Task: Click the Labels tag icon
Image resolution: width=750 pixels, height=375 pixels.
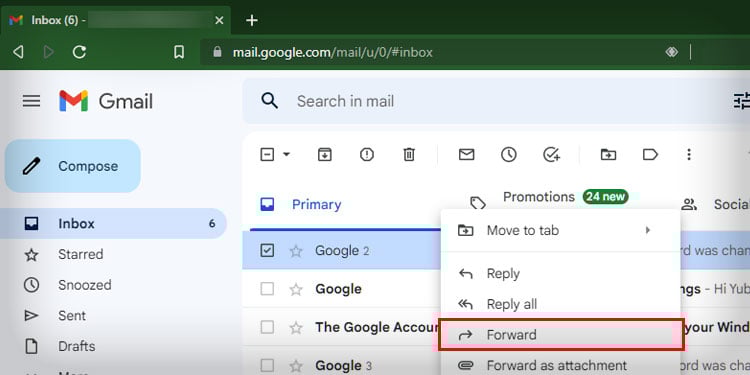Action: point(650,154)
